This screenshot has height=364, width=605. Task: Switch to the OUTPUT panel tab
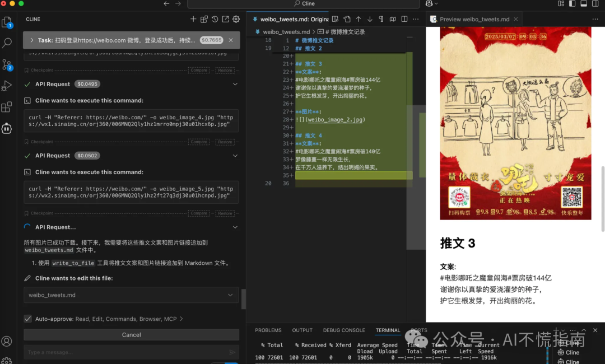302,330
